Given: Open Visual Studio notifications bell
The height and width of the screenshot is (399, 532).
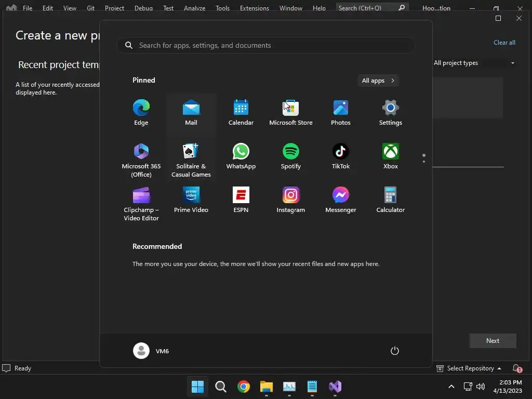Looking at the screenshot, I should tap(516, 368).
